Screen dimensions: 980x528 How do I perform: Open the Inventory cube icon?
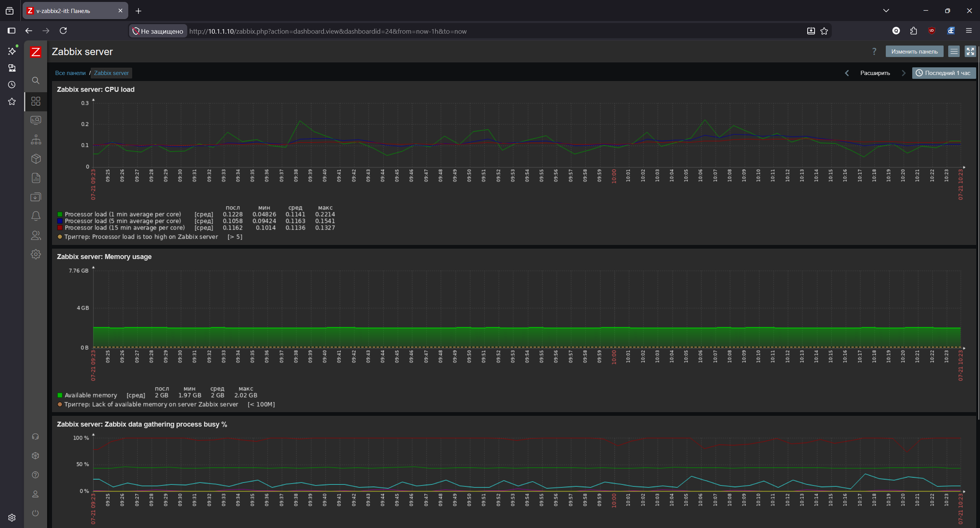pos(36,159)
